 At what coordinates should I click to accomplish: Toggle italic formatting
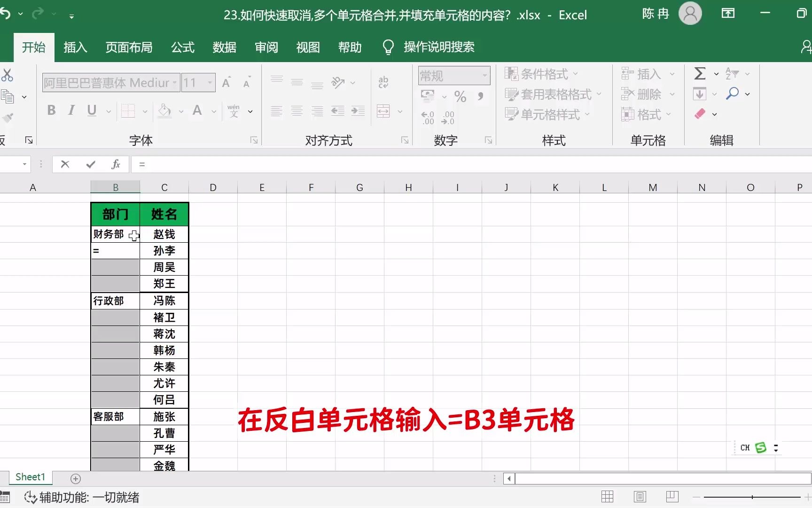point(71,111)
